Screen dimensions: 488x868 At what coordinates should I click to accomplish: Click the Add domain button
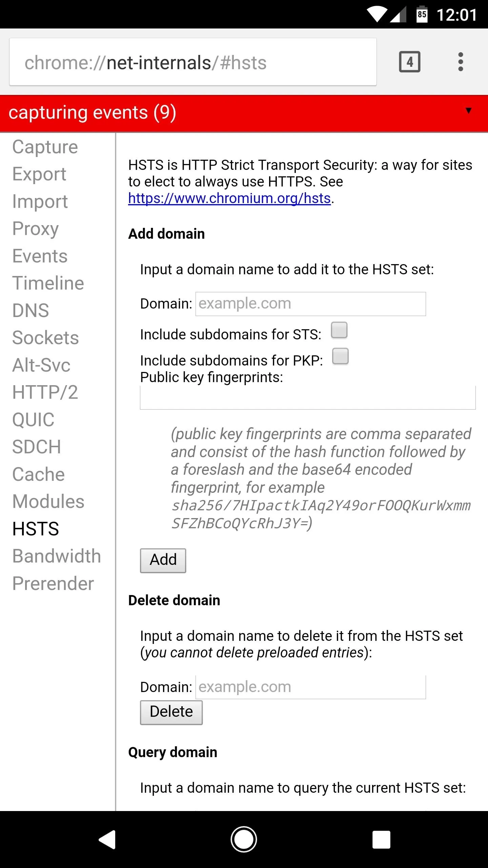163,560
